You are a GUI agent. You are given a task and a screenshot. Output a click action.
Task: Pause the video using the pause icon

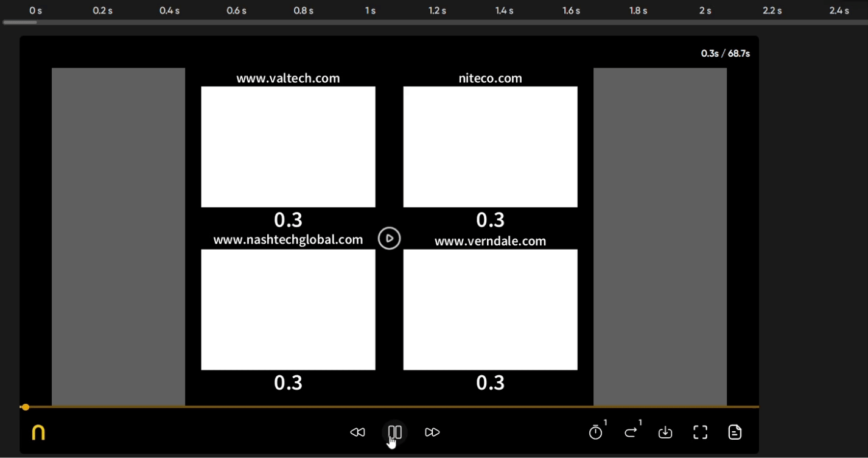(395, 432)
